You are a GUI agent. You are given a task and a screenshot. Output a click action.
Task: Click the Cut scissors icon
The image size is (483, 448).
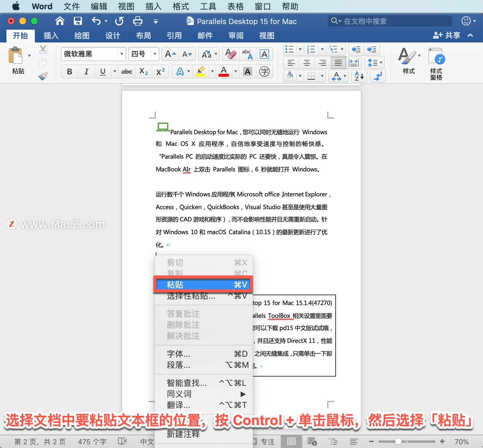pos(43,49)
